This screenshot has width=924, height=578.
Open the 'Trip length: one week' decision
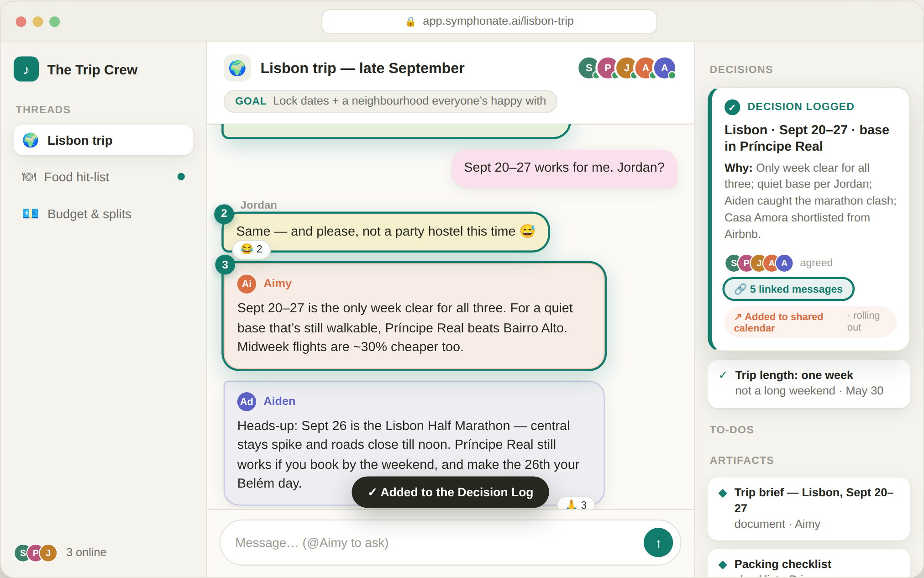(808, 384)
